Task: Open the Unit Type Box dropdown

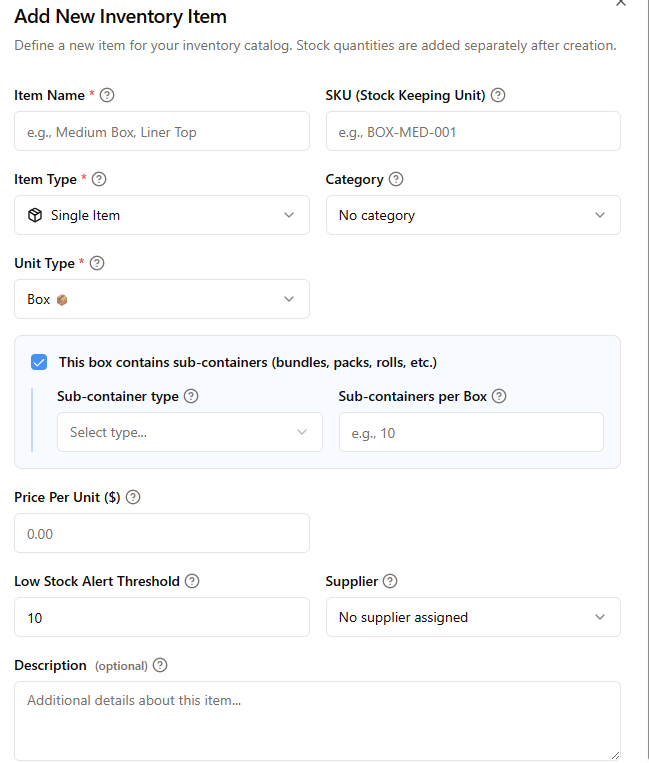Action: tap(162, 299)
